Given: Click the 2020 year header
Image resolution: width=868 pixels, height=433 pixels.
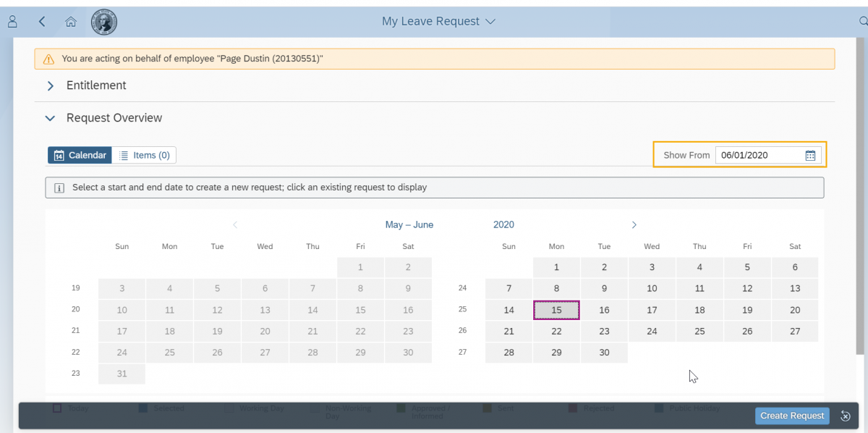Looking at the screenshot, I should pos(503,225).
